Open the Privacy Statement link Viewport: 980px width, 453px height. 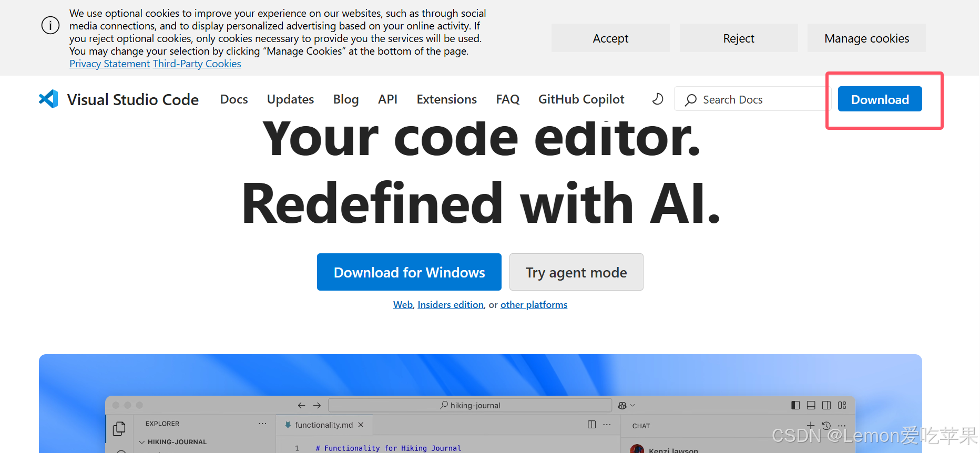tap(109, 64)
